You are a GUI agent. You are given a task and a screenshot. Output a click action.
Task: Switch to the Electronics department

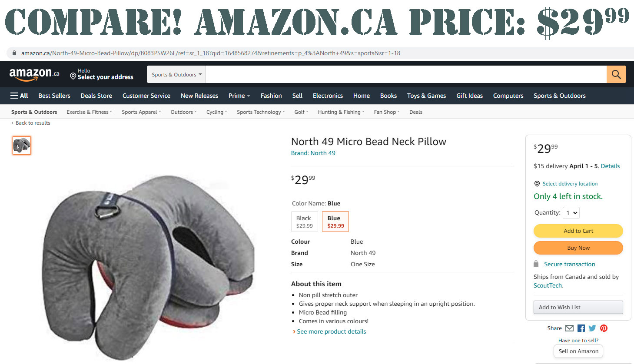(327, 96)
